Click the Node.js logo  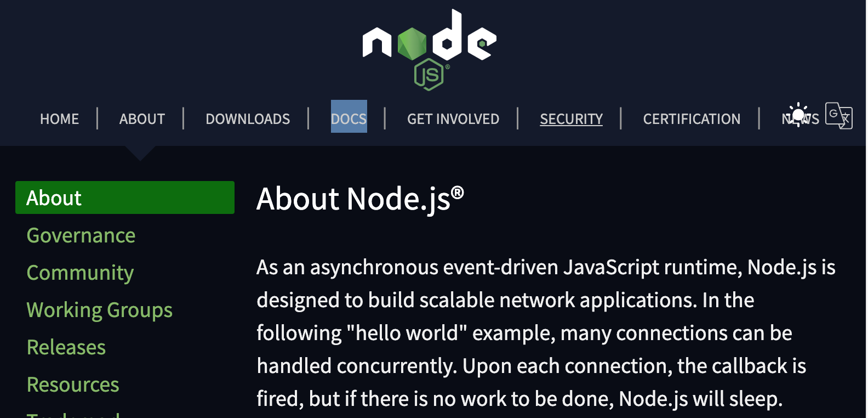tap(429, 49)
